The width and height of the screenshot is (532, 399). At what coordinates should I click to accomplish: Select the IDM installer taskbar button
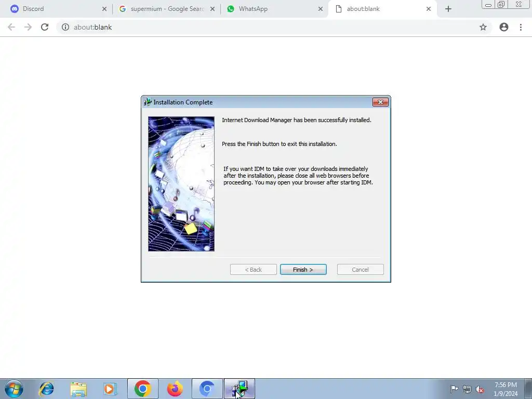pos(239,389)
